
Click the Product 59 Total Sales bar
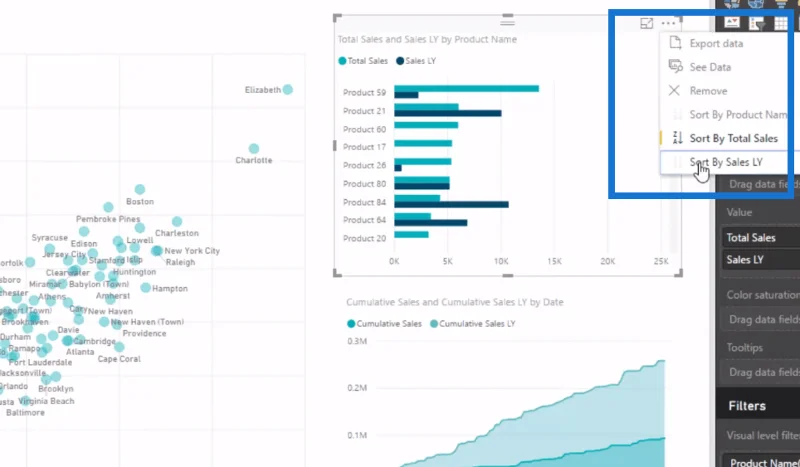click(466, 89)
